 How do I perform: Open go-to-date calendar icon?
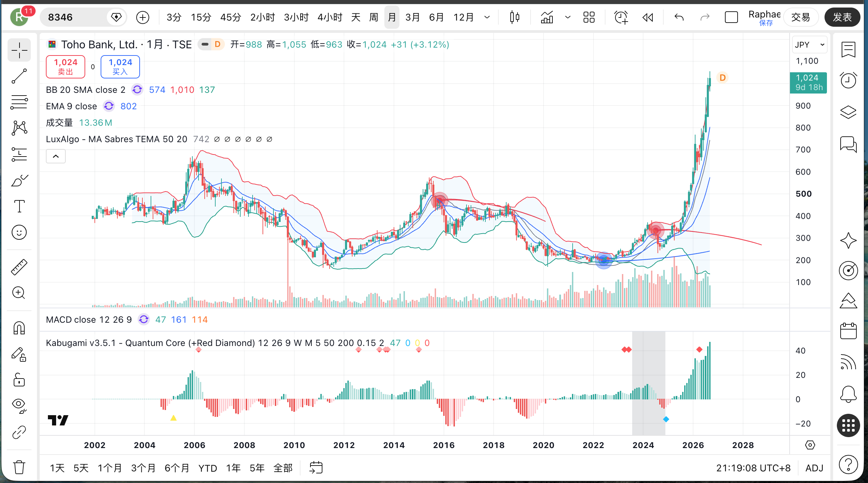click(x=316, y=468)
